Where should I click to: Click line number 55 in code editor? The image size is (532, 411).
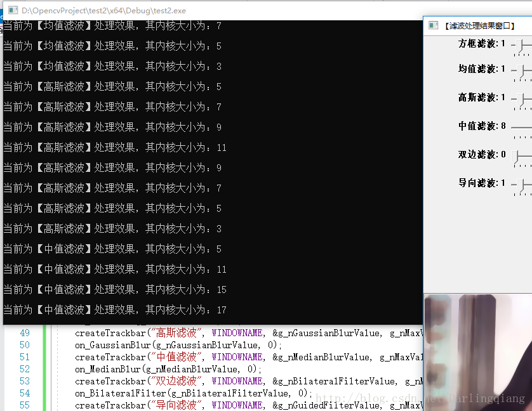tap(24, 405)
